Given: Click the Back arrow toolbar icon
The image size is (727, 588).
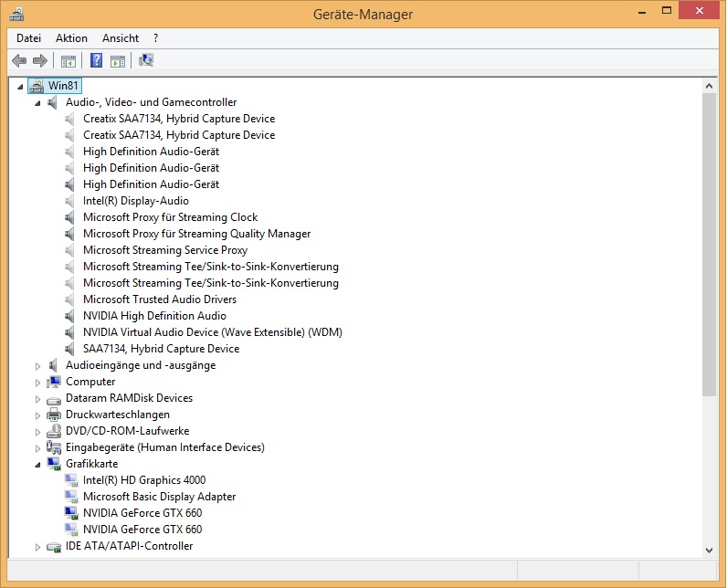Looking at the screenshot, I should click(19, 60).
